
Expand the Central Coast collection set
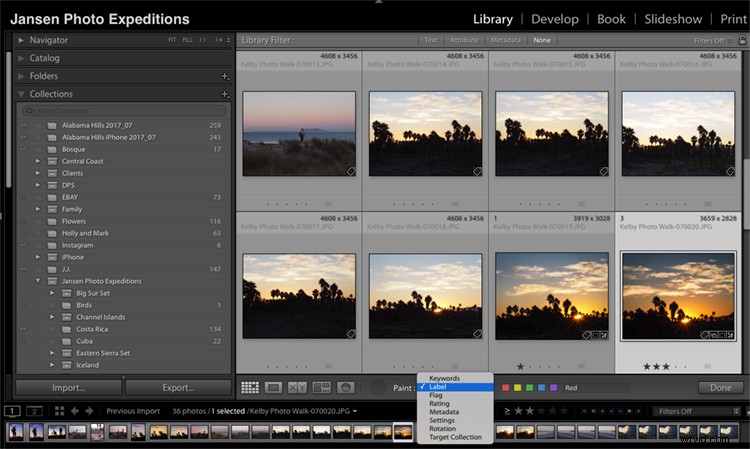[38, 161]
